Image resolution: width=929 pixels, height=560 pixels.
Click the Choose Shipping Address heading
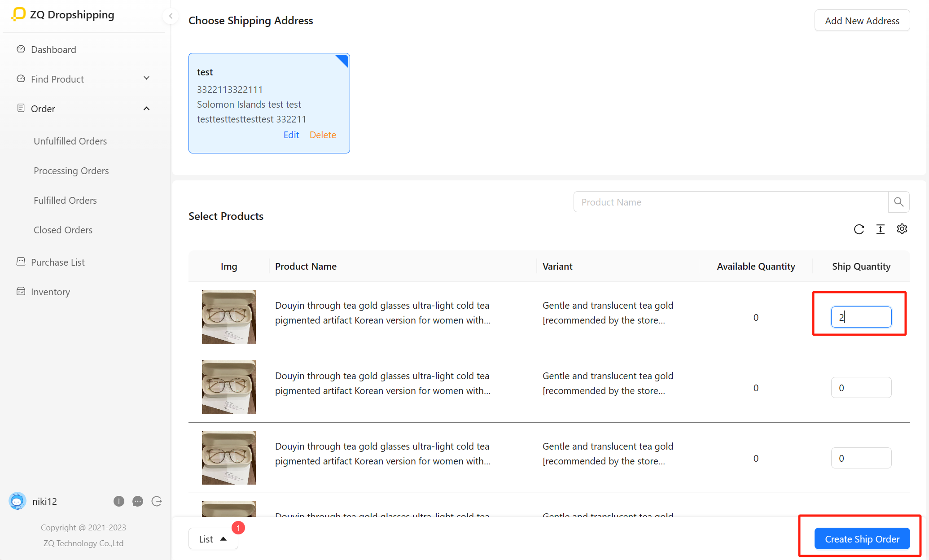(250, 21)
